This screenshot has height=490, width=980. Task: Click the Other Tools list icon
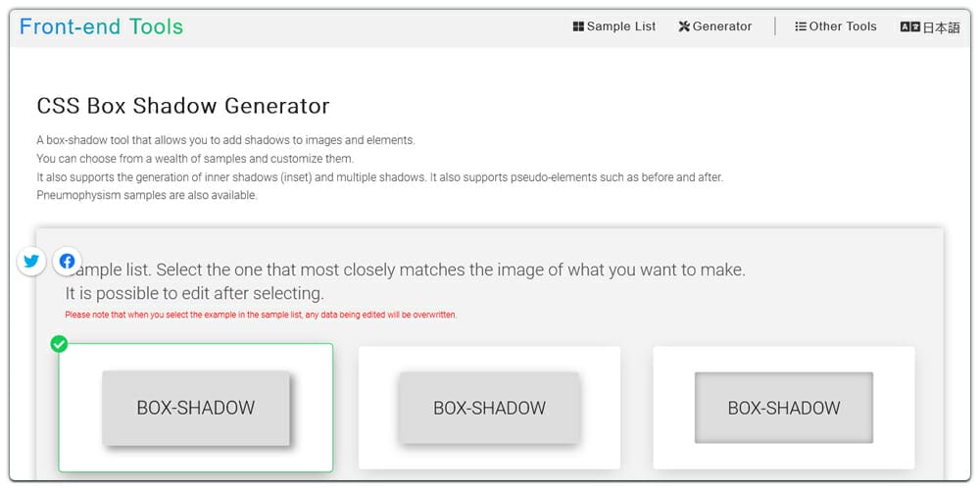801,26
